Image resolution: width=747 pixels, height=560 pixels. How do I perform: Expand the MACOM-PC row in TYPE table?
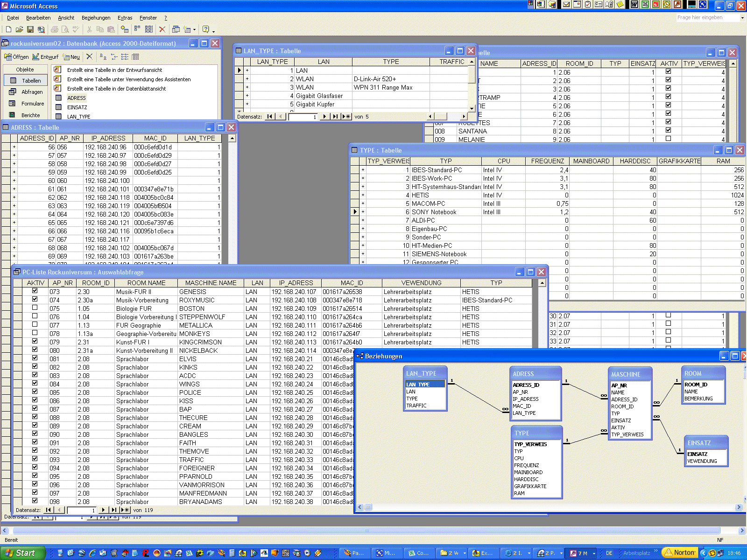[363, 203]
